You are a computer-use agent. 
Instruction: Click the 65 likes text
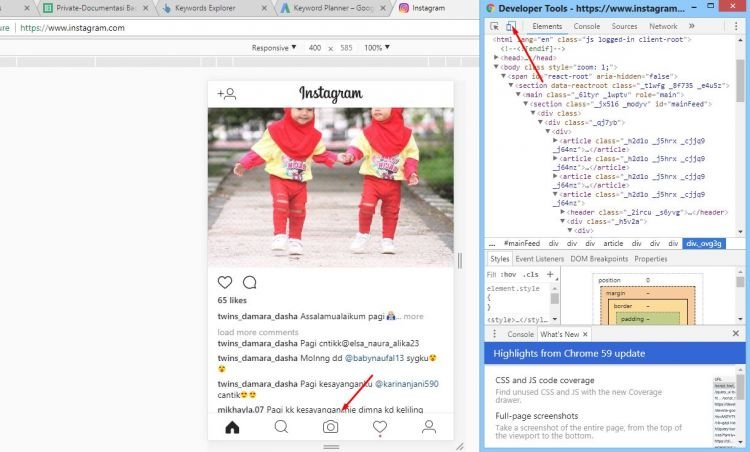pyautogui.click(x=232, y=300)
